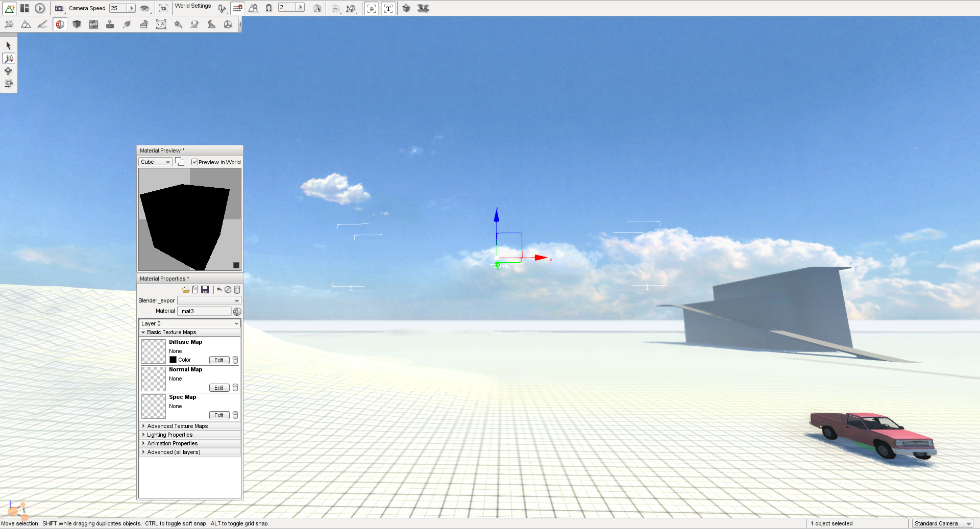Click the black diffuse Color swatch
The image size is (980, 529).
click(173, 360)
